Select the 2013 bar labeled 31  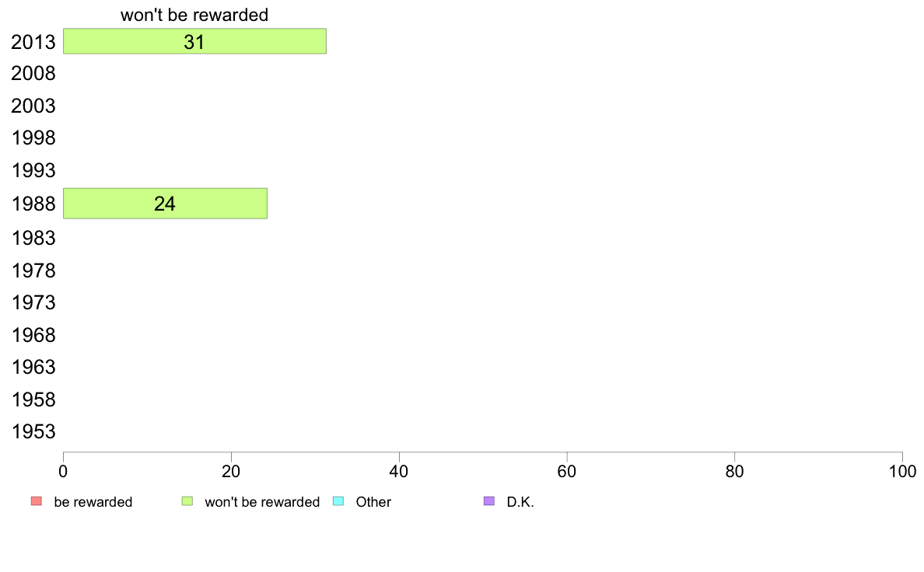click(x=194, y=41)
